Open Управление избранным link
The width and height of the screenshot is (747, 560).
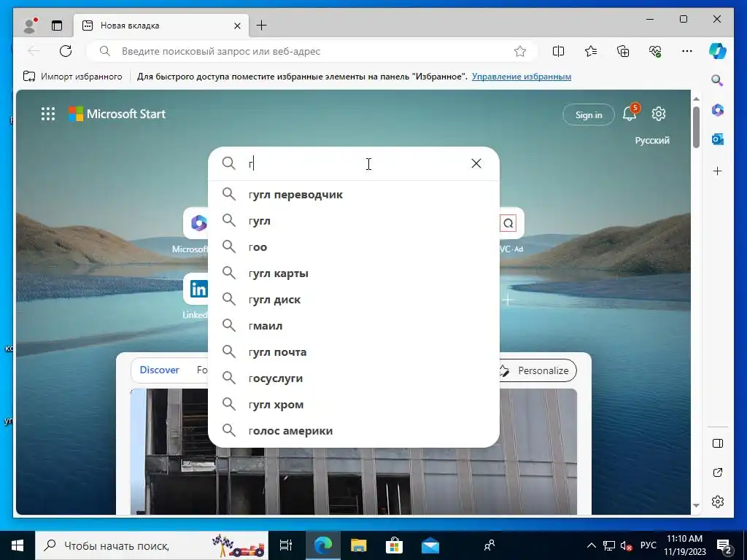click(521, 77)
